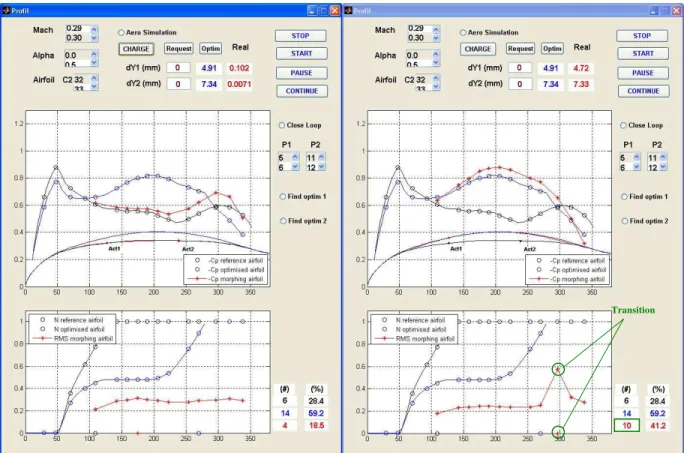Click Airfoil list down arrow in left window
Viewport: 684px width, 453px height.
click(x=94, y=86)
